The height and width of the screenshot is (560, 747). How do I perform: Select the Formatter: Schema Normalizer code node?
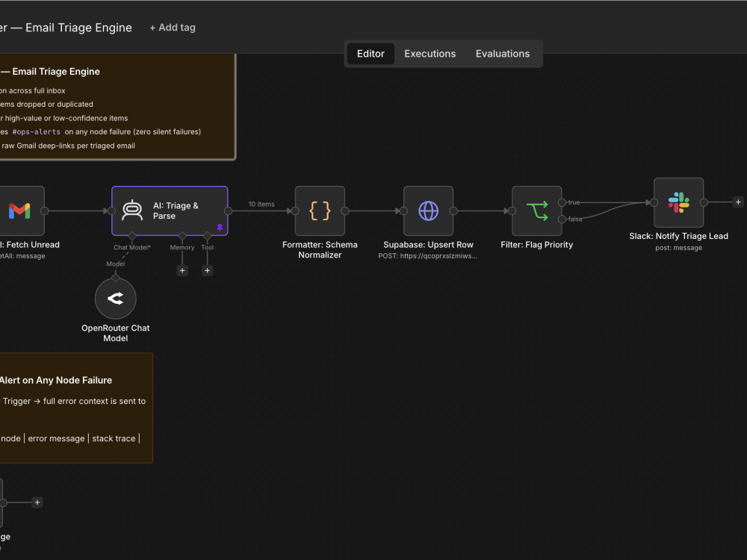point(320,211)
